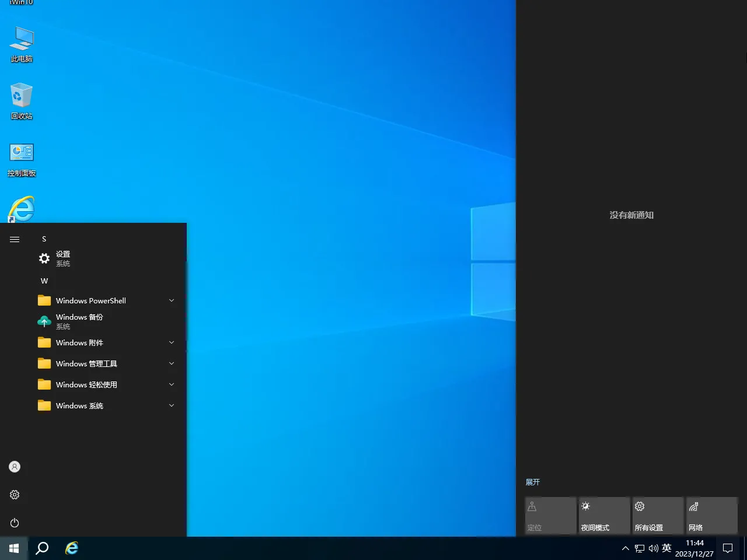
Task: Click the power button in the Start menu
Action: (x=15, y=523)
